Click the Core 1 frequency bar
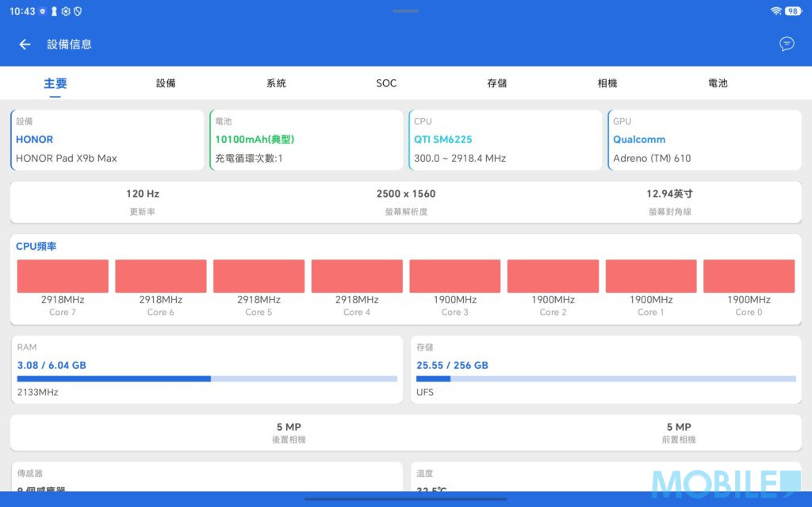The image size is (812, 507). click(651, 276)
